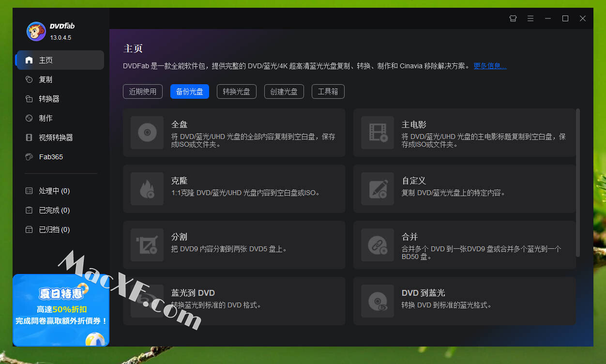The height and width of the screenshot is (364, 606).
Task: Open the 转换器 sidebar module
Action: coord(60,99)
